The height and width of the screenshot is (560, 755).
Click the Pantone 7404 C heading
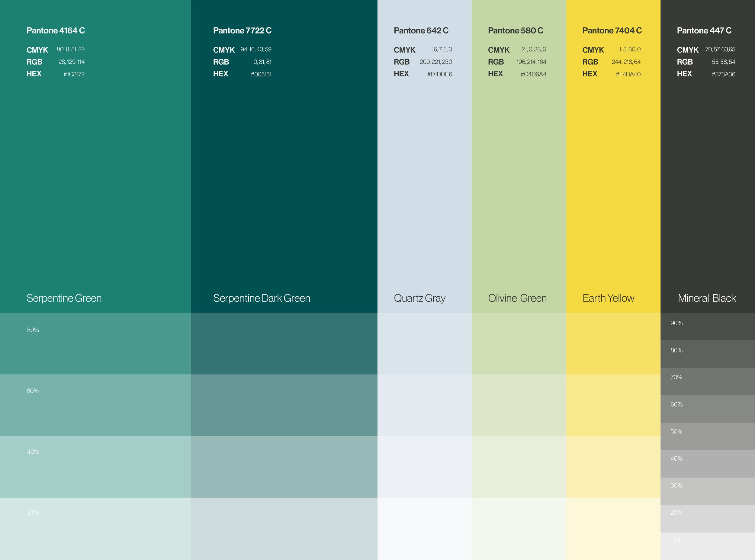[x=612, y=31]
